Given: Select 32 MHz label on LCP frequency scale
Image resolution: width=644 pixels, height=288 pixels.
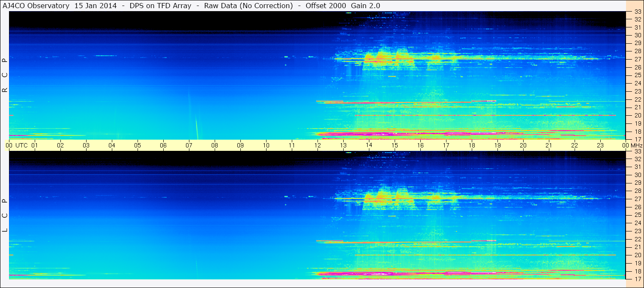Looking at the screenshot, I should click(638, 159).
